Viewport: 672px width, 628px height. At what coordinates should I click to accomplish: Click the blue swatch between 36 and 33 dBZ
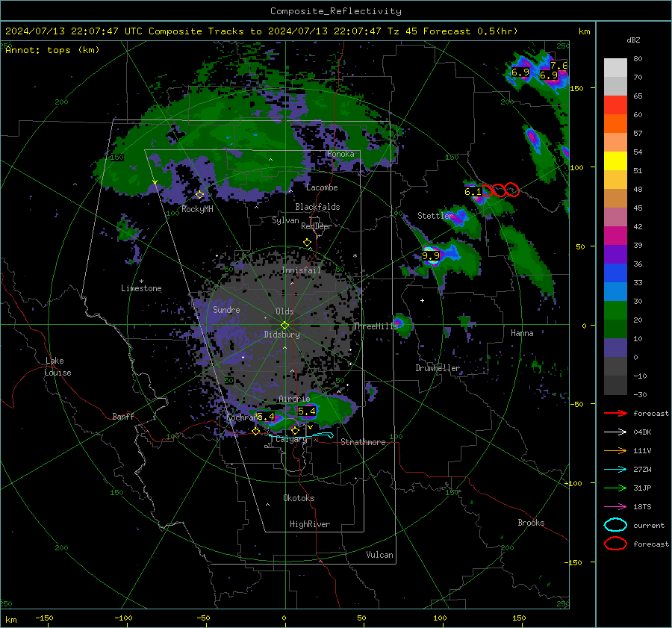pos(615,273)
